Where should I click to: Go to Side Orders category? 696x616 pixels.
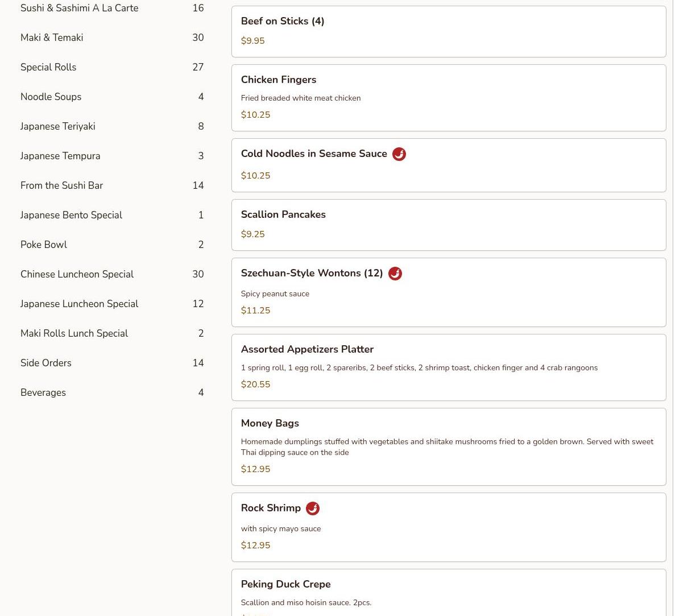click(x=112, y=363)
